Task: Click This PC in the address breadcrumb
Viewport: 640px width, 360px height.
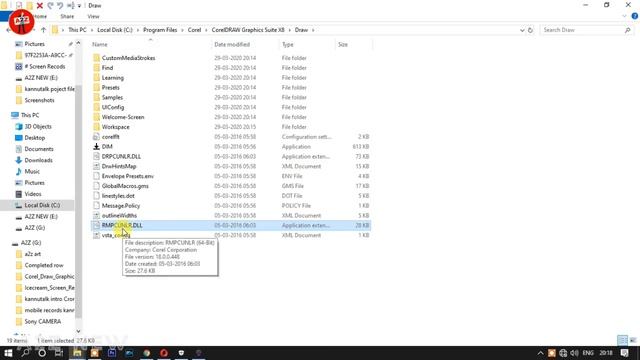Action: (x=77, y=30)
